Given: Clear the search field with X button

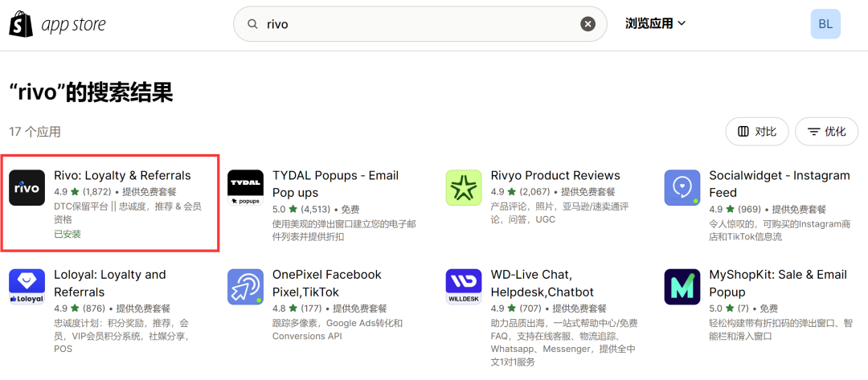Looking at the screenshot, I should coord(588,24).
